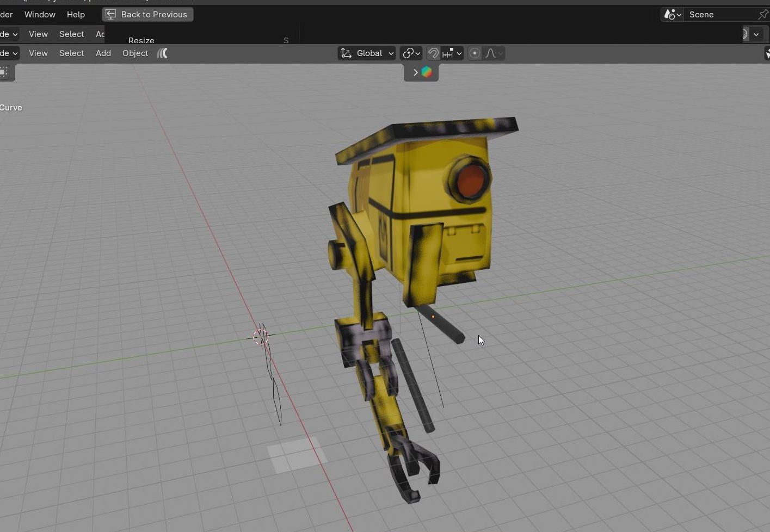Toggle proportional editing circle button
The width and height of the screenshot is (770, 532).
[475, 53]
